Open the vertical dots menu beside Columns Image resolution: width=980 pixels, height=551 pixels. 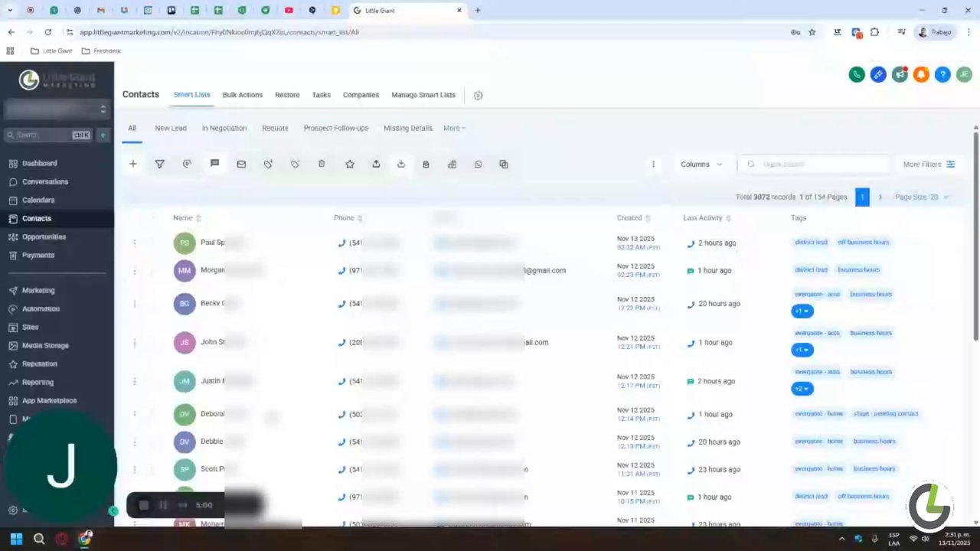(x=653, y=164)
